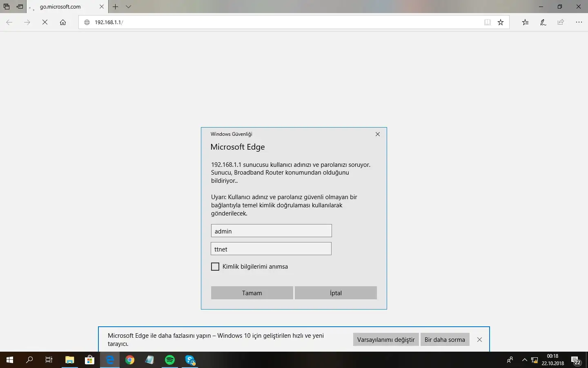Show hidden system tray icons
Screen dimensions: 588x368
525,360
